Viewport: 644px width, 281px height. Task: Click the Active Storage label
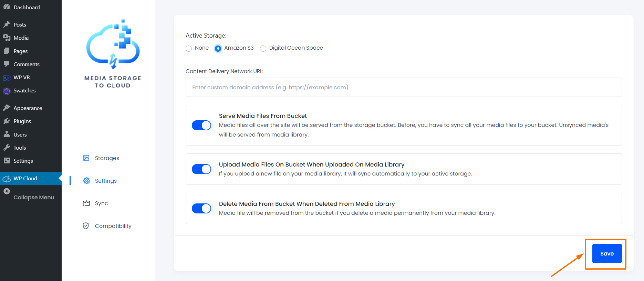coord(206,36)
